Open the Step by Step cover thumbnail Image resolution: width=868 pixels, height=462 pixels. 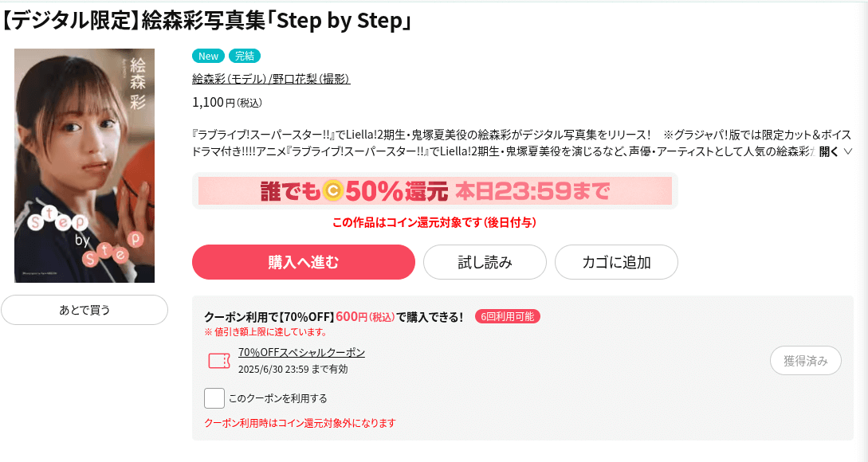pyautogui.click(x=84, y=166)
